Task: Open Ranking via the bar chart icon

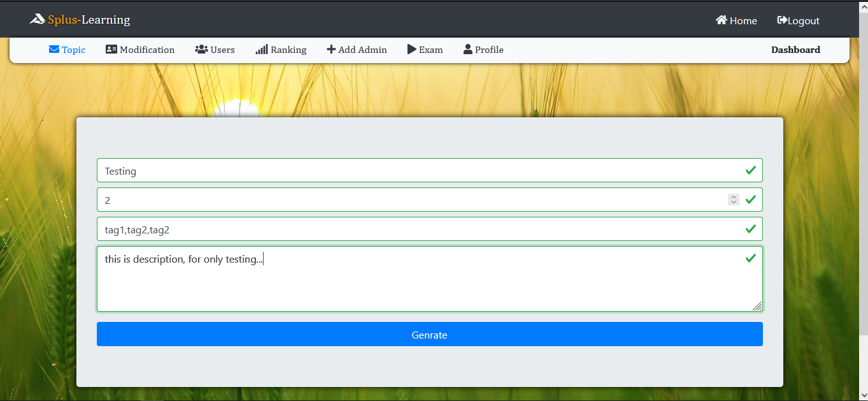Action: tap(261, 49)
